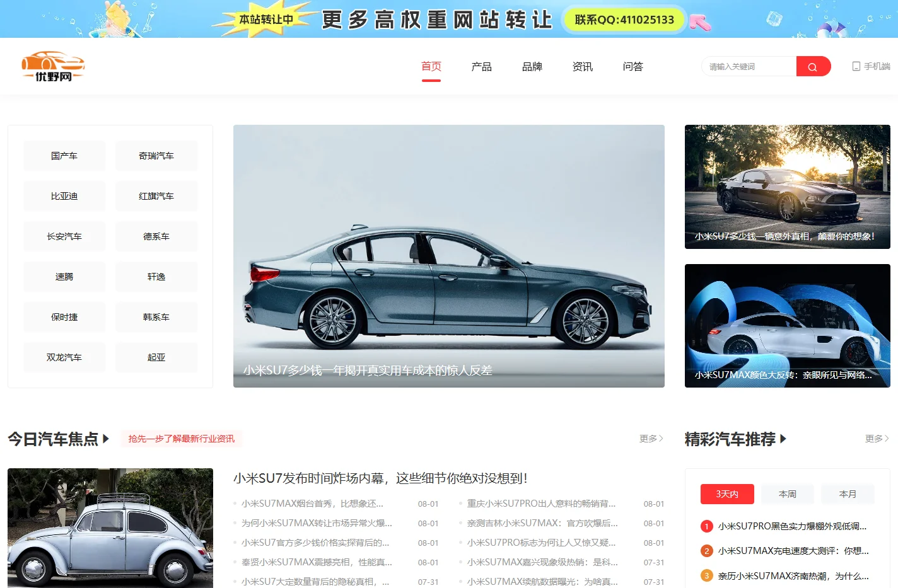898x588 pixels.
Task: Expand 更多 beside 精彩汽车推荐
Action: tap(877, 439)
